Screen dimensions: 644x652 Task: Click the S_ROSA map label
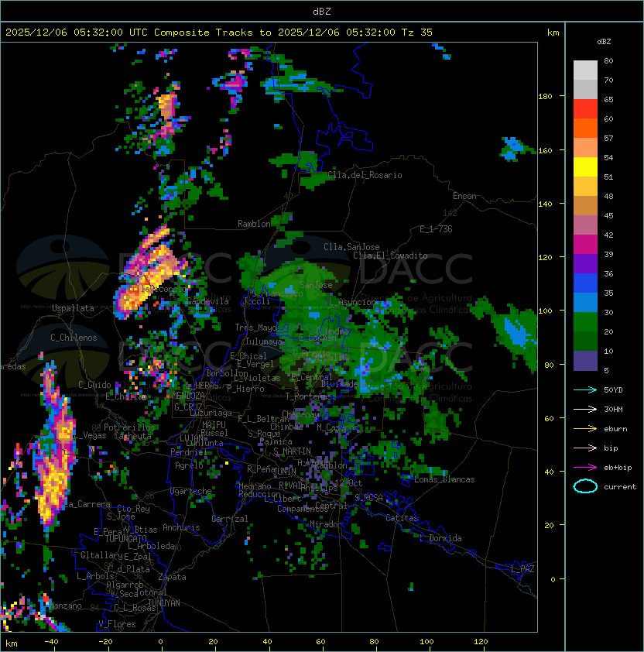(x=368, y=497)
